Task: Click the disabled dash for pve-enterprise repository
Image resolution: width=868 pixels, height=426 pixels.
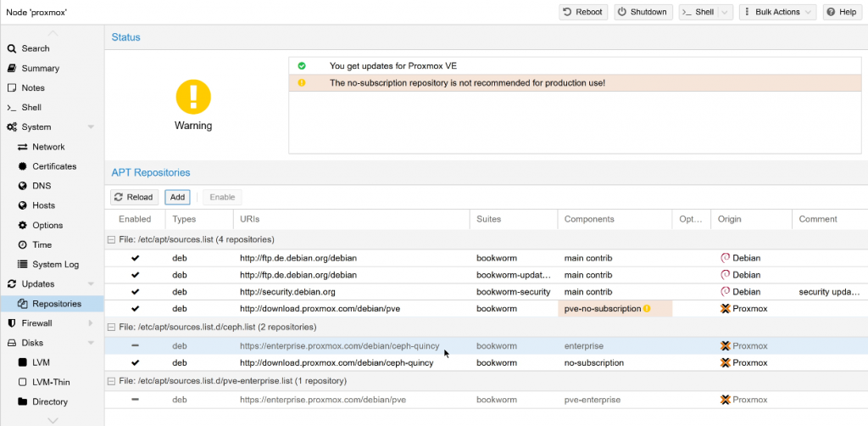Action: (x=135, y=400)
